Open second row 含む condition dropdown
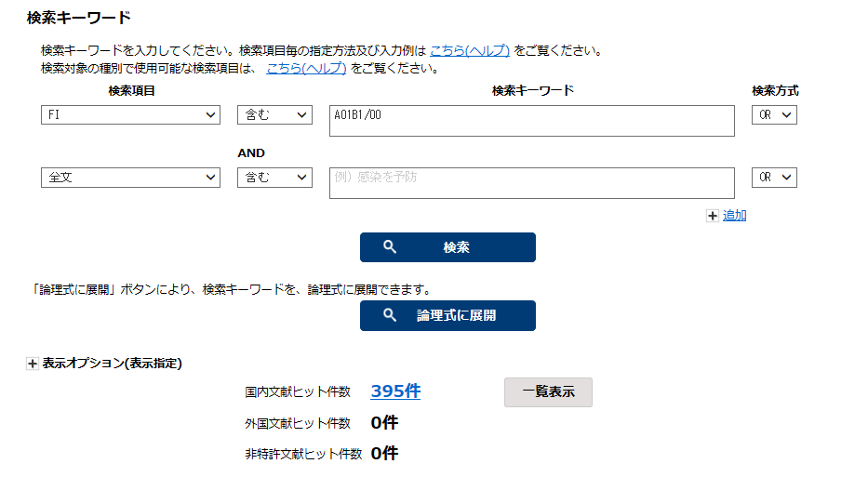Screen dimensions: 868x477 point(274,178)
